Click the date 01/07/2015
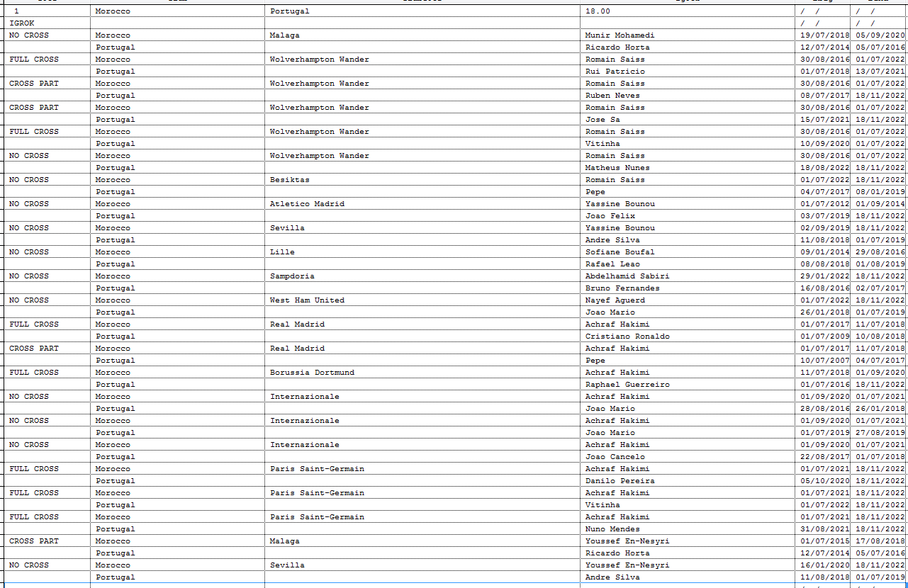 tap(824, 541)
